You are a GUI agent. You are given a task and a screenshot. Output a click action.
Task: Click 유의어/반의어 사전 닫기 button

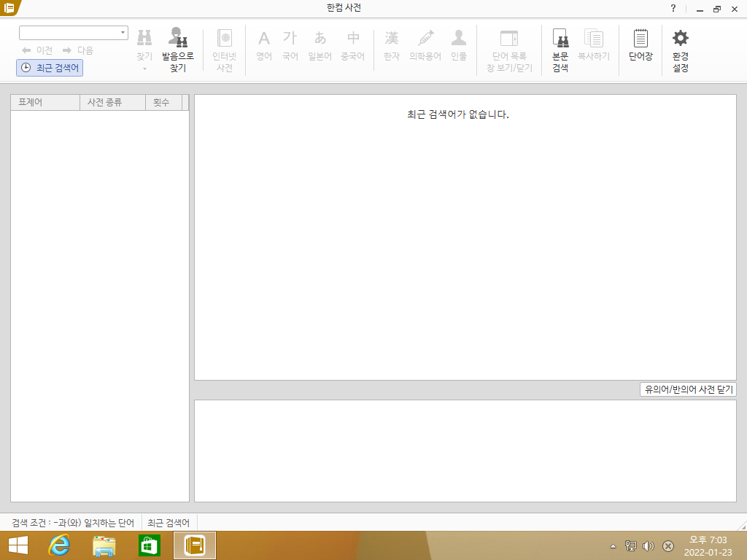pyautogui.click(x=689, y=389)
